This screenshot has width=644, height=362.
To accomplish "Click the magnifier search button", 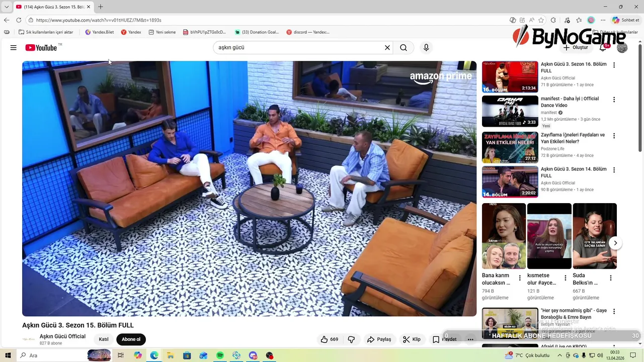I will [404, 48].
